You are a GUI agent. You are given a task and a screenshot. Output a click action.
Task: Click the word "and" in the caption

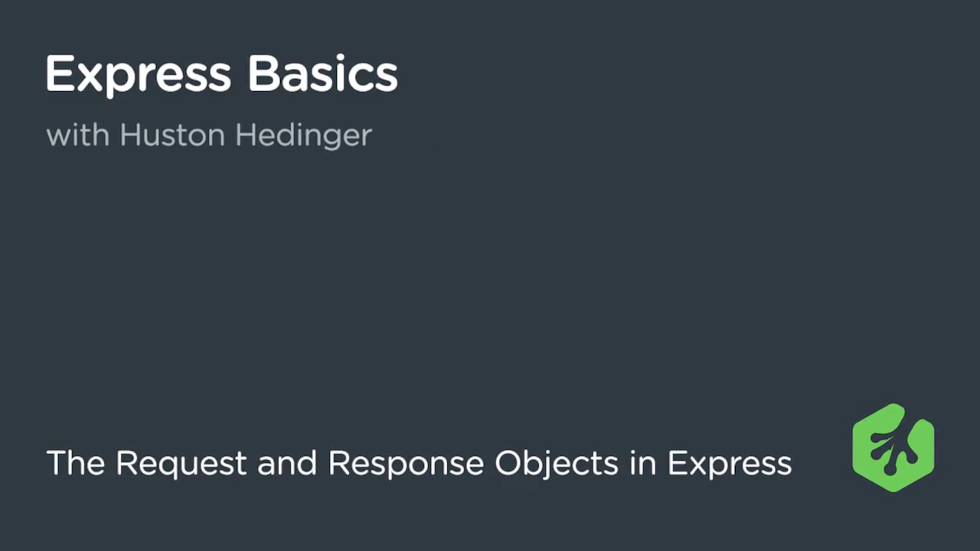289,463
